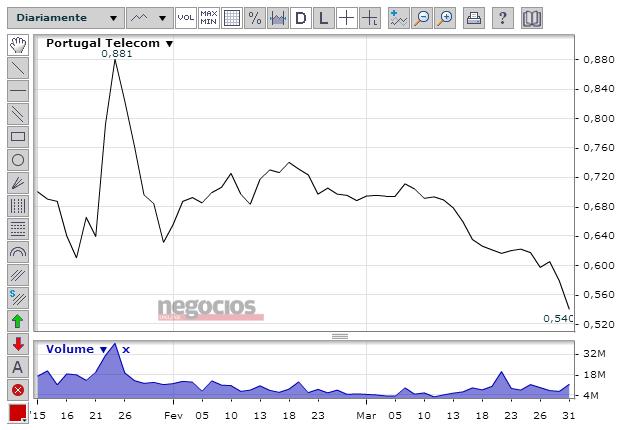The image size is (640, 430).
Task: Open the Diariamente period dropdown
Action: 66,18
